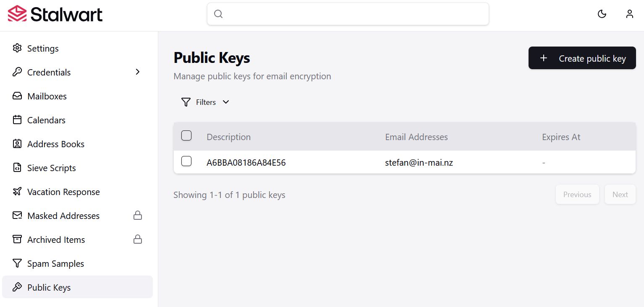Click the Sieve Scripts file icon
Image resolution: width=644 pixels, height=307 pixels.
click(17, 168)
